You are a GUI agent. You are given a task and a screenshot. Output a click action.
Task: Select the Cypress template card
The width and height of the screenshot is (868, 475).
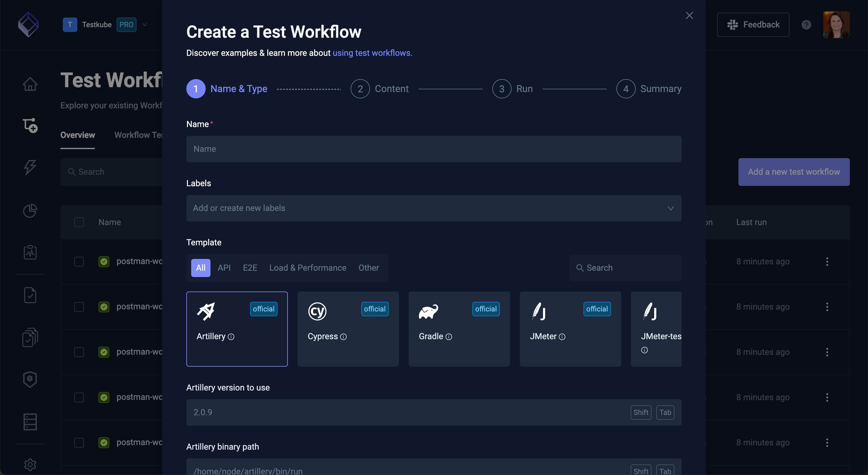348,329
